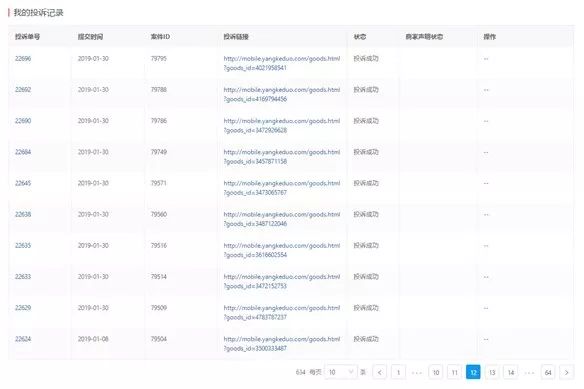Jump to last pagination page 64

tap(548, 372)
